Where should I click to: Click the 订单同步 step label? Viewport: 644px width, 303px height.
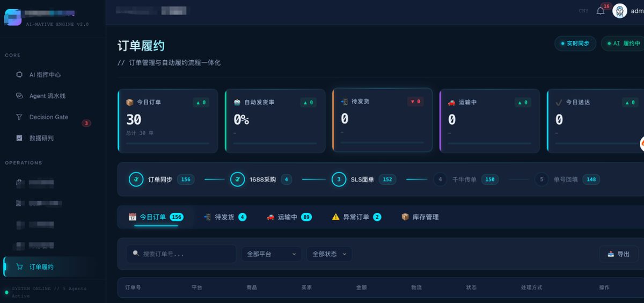tap(160, 179)
